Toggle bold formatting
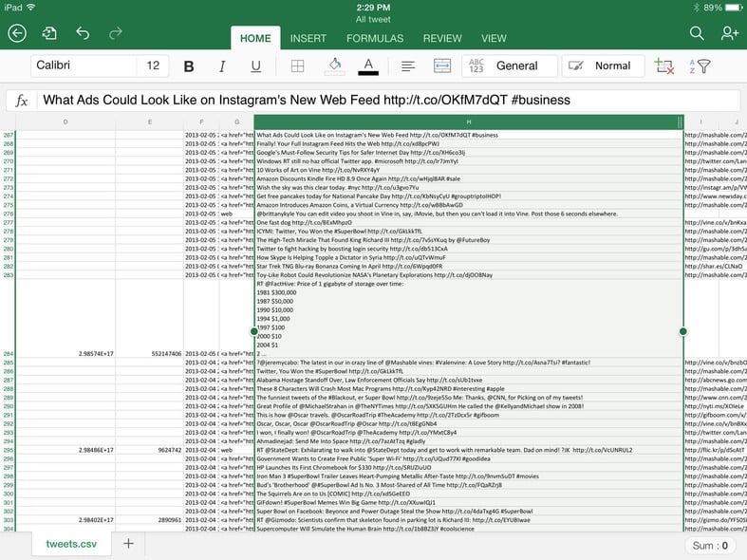The width and height of the screenshot is (747, 560). click(189, 66)
